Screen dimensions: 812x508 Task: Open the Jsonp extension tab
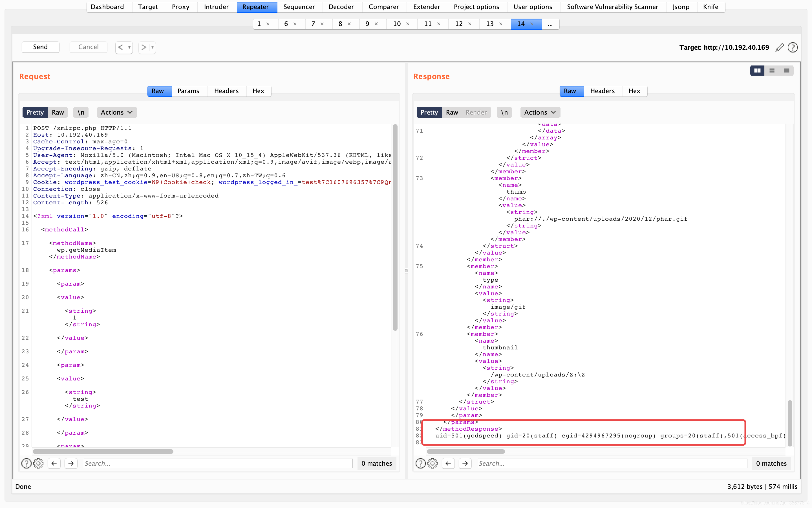click(x=681, y=7)
